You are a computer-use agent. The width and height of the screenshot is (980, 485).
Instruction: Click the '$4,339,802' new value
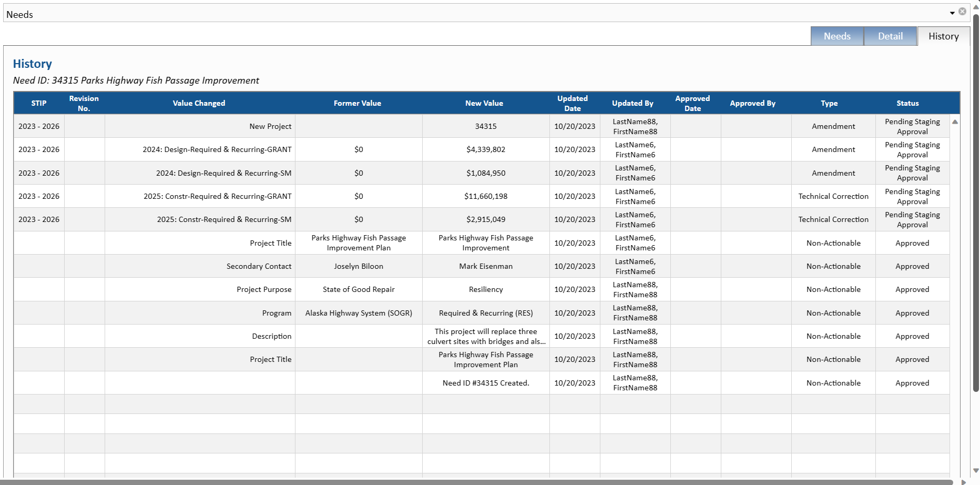(x=486, y=149)
